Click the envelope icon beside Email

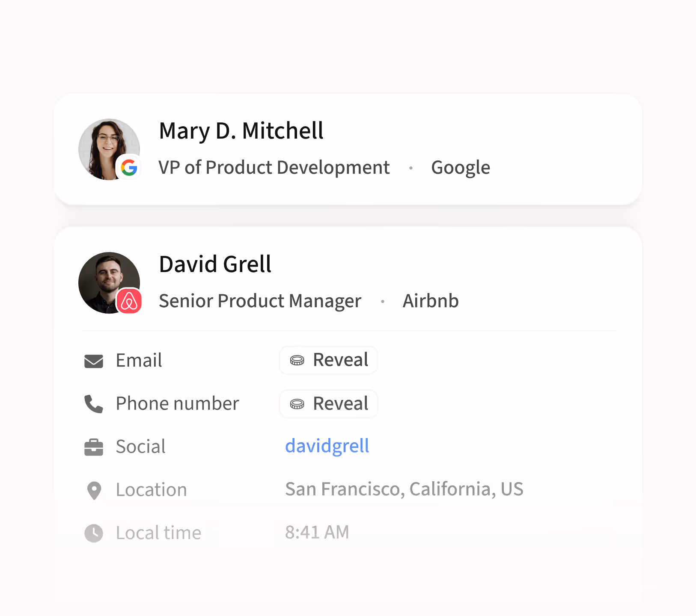tap(94, 361)
